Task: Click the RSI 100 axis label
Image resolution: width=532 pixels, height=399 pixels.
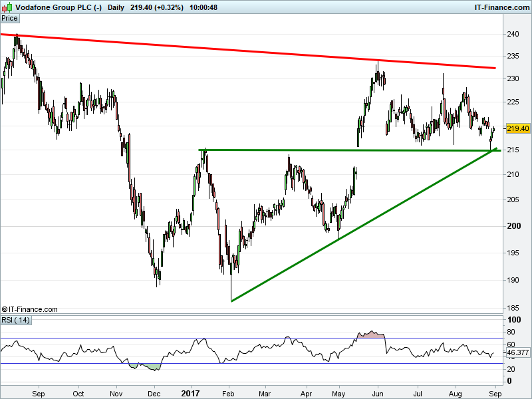Action: 513,320
